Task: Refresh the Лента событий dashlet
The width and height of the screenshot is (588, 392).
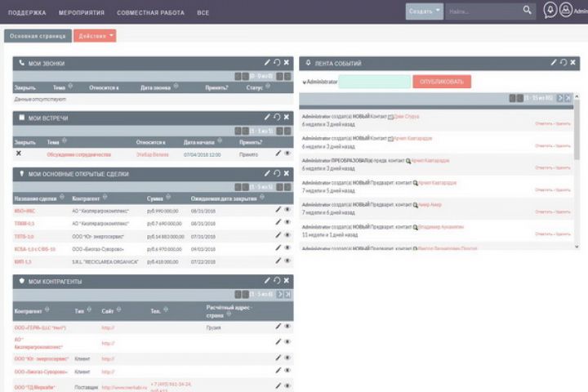Action: click(563, 63)
